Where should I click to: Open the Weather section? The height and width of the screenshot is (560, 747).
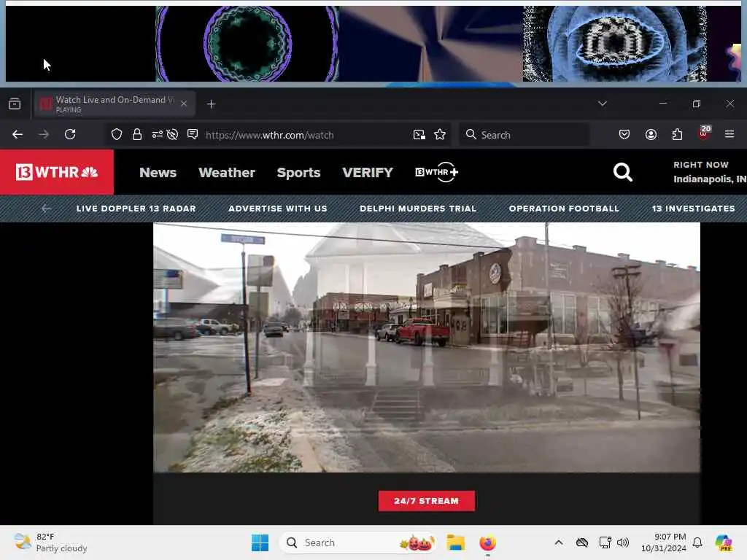click(x=227, y=172)
